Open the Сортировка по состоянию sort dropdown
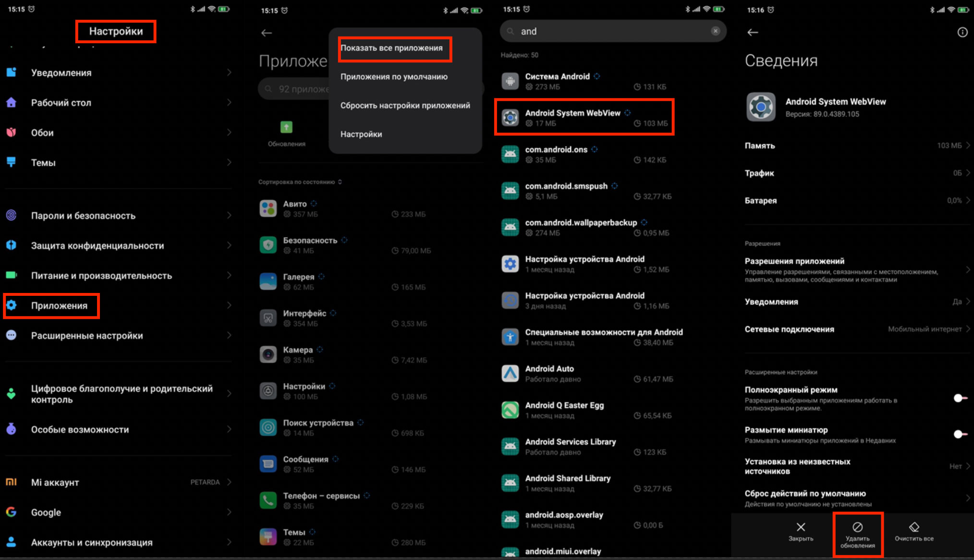 coord(300,182)
